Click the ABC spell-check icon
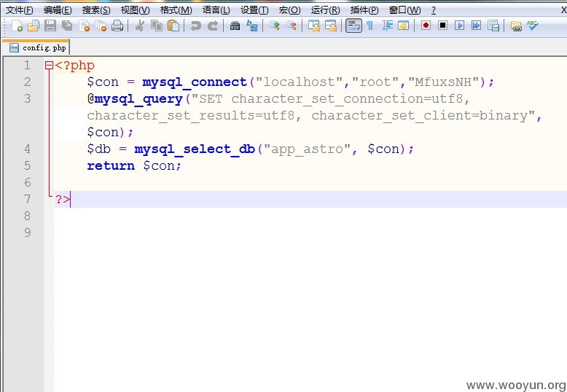 tap(532, 26)
